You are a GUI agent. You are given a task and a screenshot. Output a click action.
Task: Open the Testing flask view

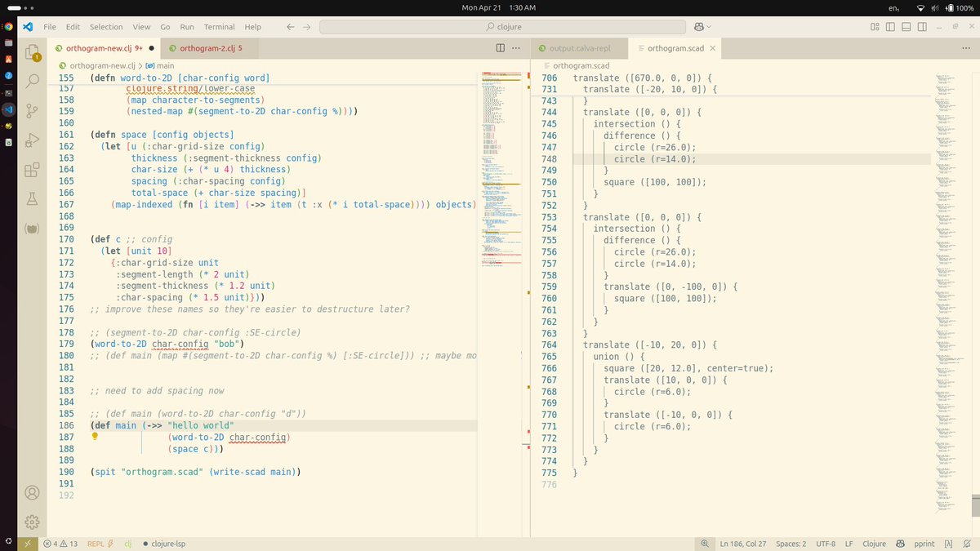pos(33,199)
